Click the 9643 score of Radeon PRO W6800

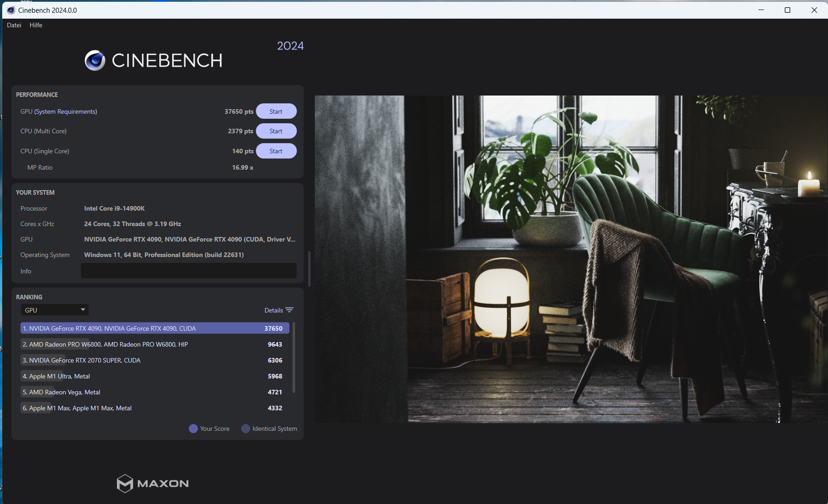[275, 344]
